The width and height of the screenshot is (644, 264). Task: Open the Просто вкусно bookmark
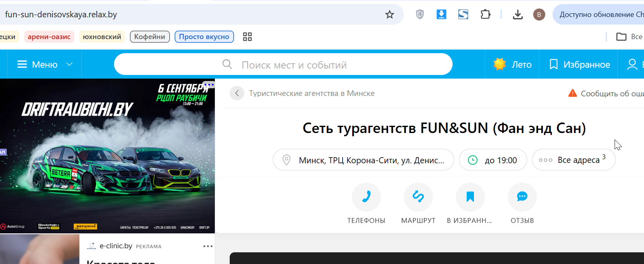(204, 37)
